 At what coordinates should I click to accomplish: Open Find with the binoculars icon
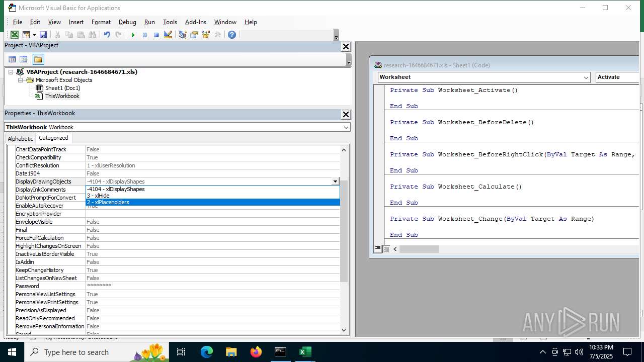tap(92, 35)
